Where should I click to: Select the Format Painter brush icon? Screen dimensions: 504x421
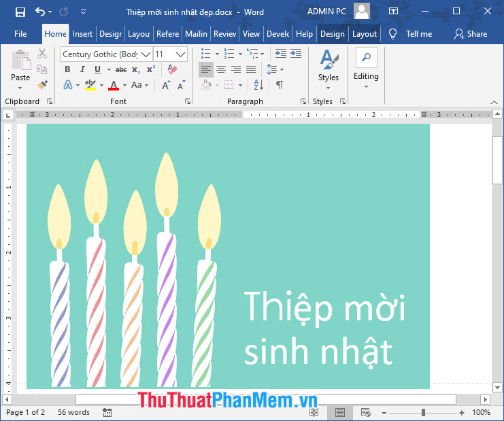[x=42, y=85]
